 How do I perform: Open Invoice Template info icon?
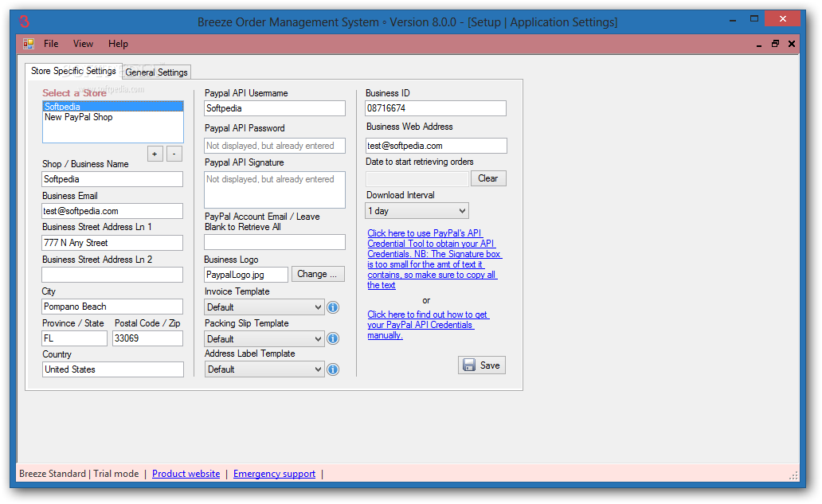pyautogui.click(x=333, y=307)
